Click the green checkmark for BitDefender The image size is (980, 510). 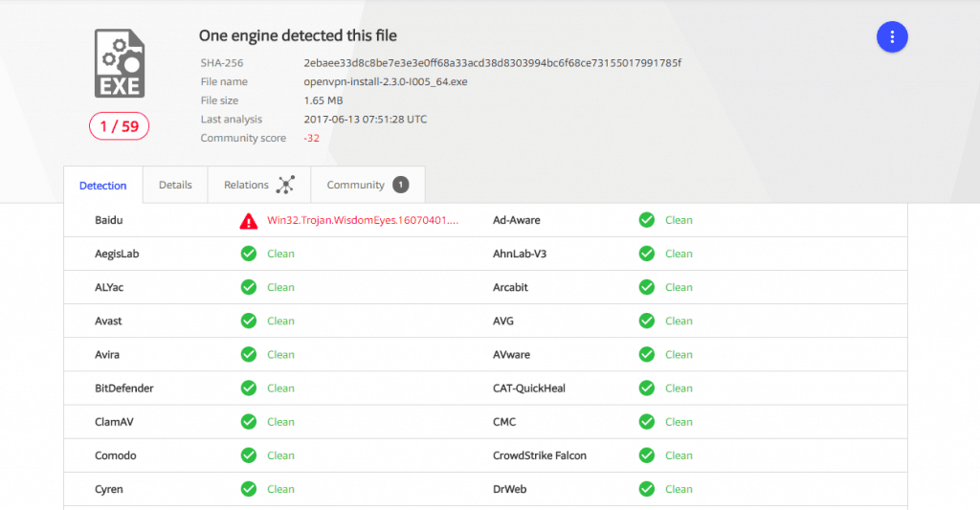(x=249, y=388)
